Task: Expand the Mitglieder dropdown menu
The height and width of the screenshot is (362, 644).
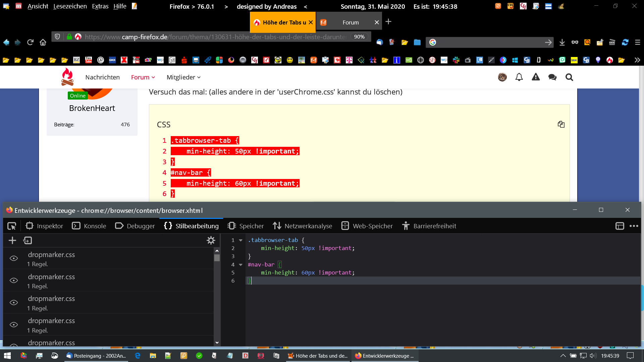Action: (183, 77)
